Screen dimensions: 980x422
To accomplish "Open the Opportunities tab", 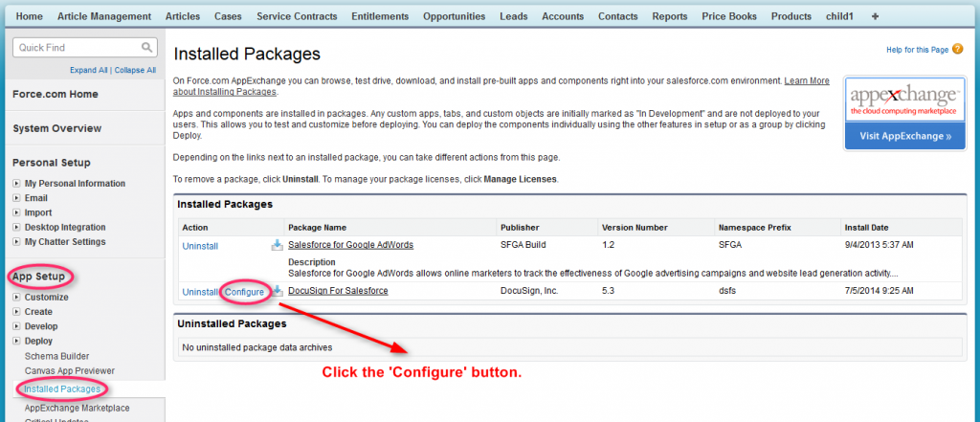I will click(454, 17).
